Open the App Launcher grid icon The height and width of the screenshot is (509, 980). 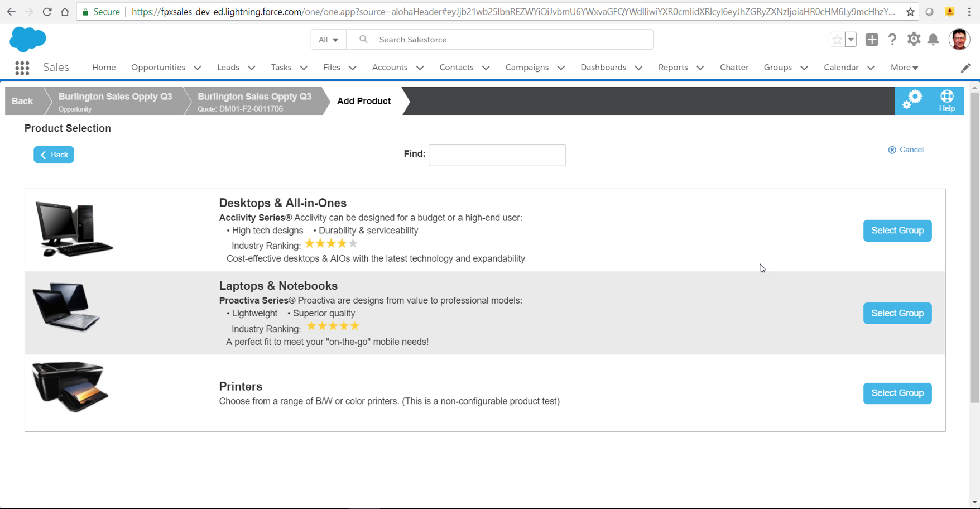coord(22,68)
